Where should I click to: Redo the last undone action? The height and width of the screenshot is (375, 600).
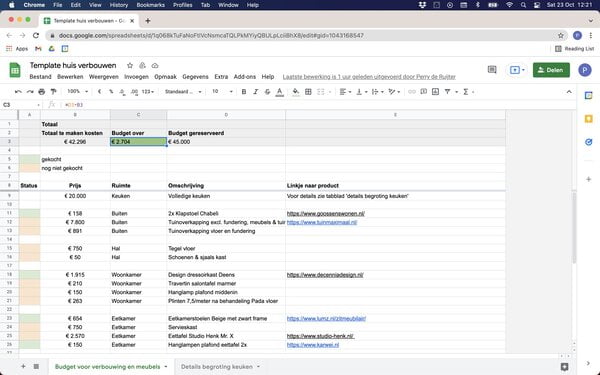click(x=30, y=92)
